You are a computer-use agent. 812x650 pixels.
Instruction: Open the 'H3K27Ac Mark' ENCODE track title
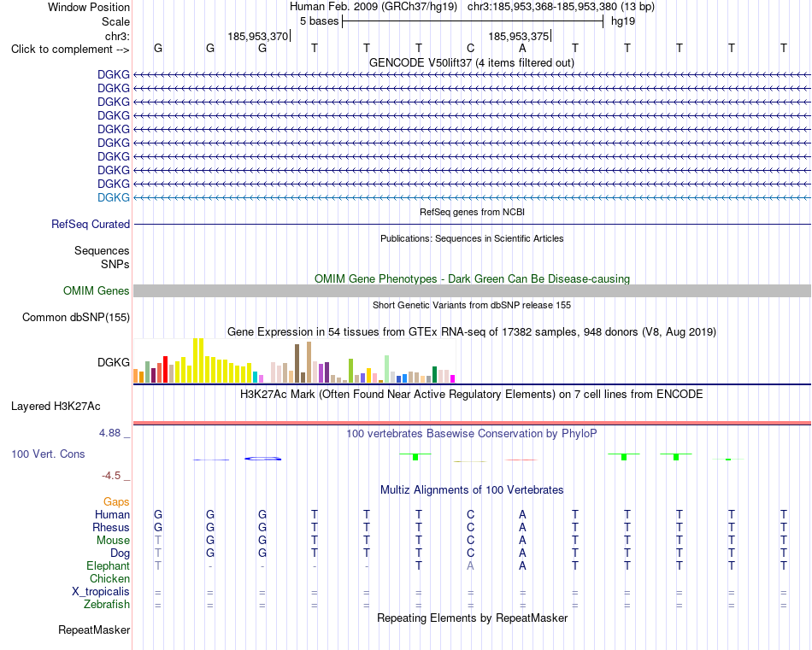pyautogui.click(x=472, y=395)
